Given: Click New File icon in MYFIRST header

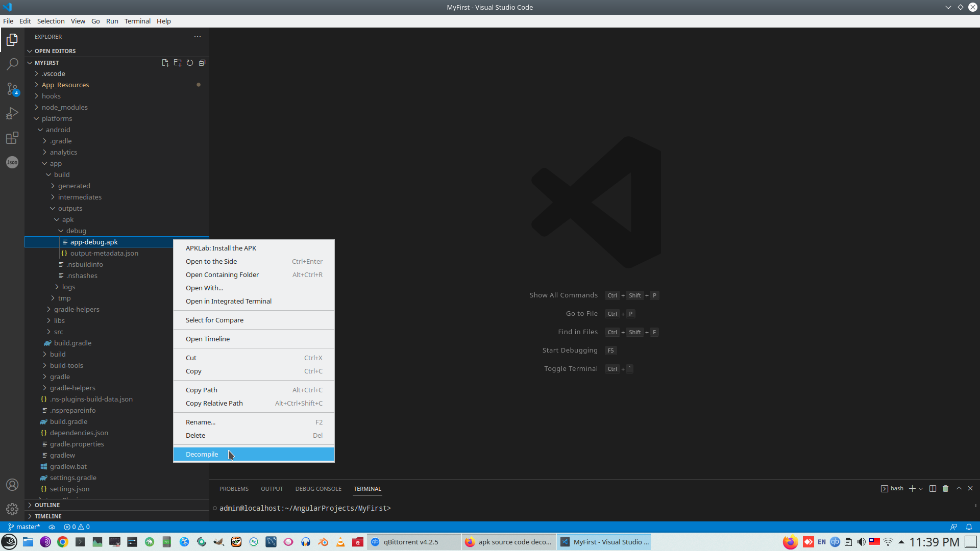Looking at the screenshot, I should [165, 63].
